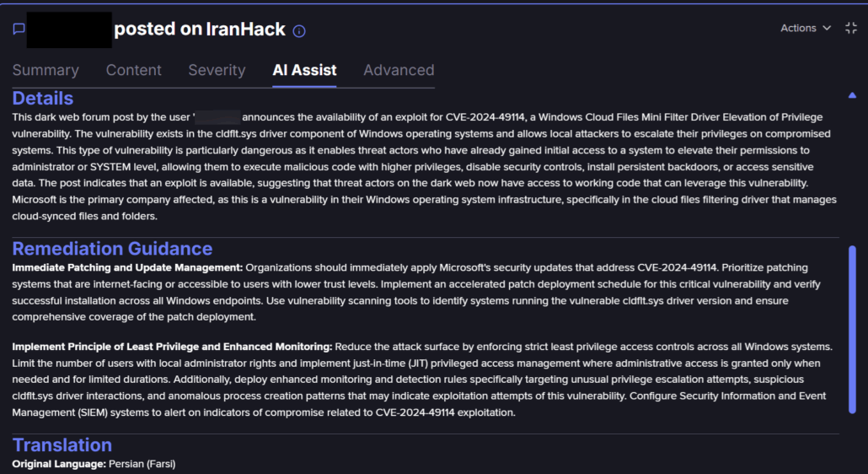Click the info icon next to IranHack
The height and width of the screenshot is (474, 868).
(x=299, y=31)
